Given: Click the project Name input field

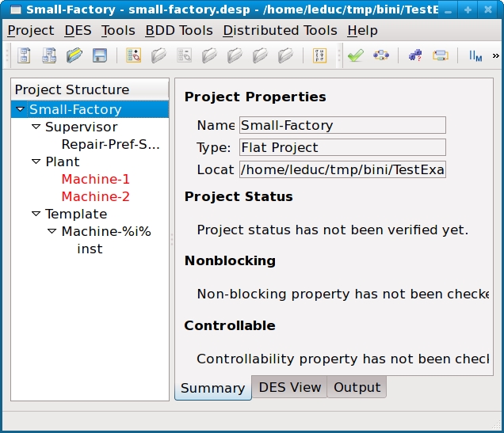Looking at the screenshot, I should tap(341, 125).
